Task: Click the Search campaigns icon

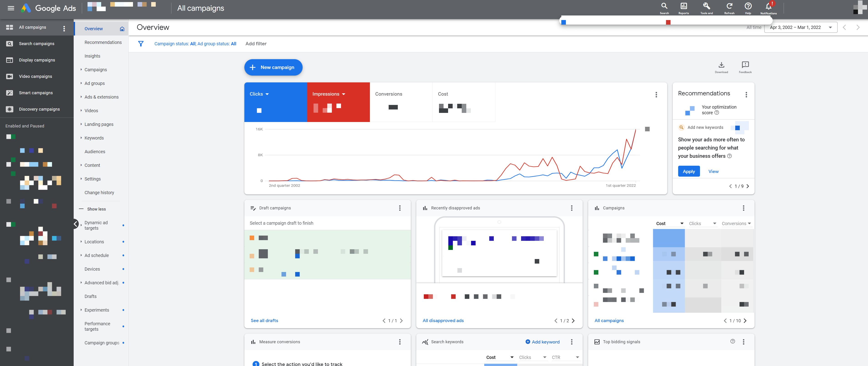Action: coord(9,43)
